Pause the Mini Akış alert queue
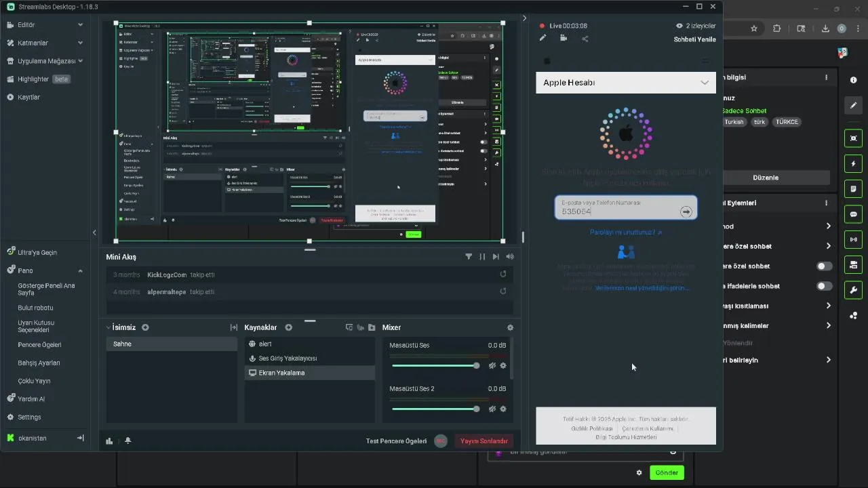This screenshot has height=488, width=868. pos(482,257)
